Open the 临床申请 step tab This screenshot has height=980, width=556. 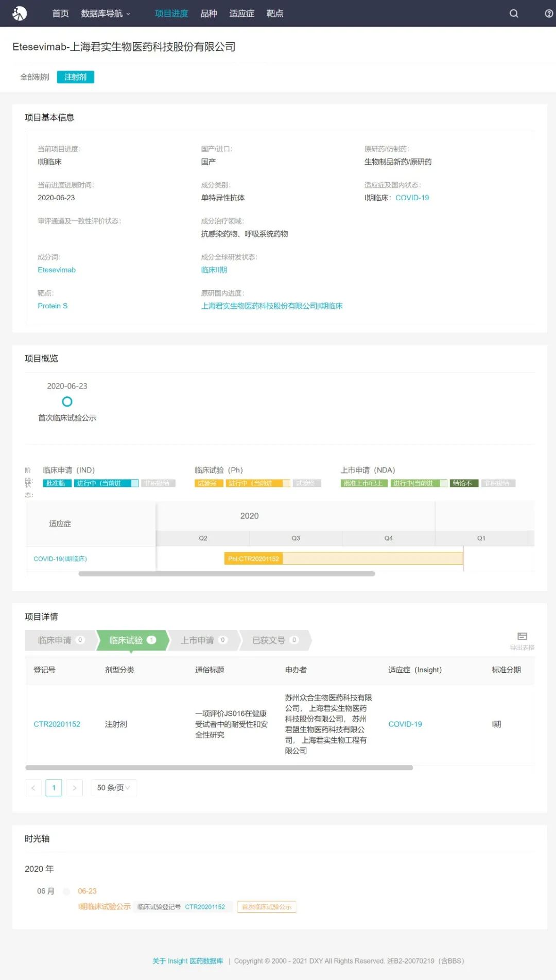(60, 640)
